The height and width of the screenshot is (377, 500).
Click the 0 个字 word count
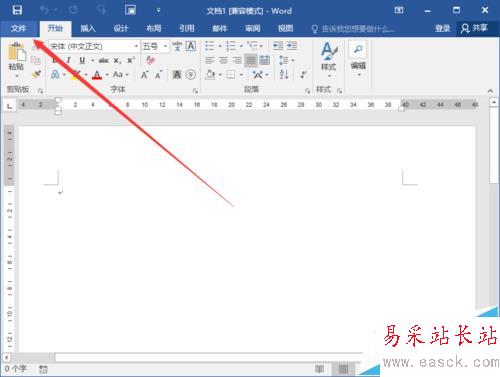tap(15, 369)
